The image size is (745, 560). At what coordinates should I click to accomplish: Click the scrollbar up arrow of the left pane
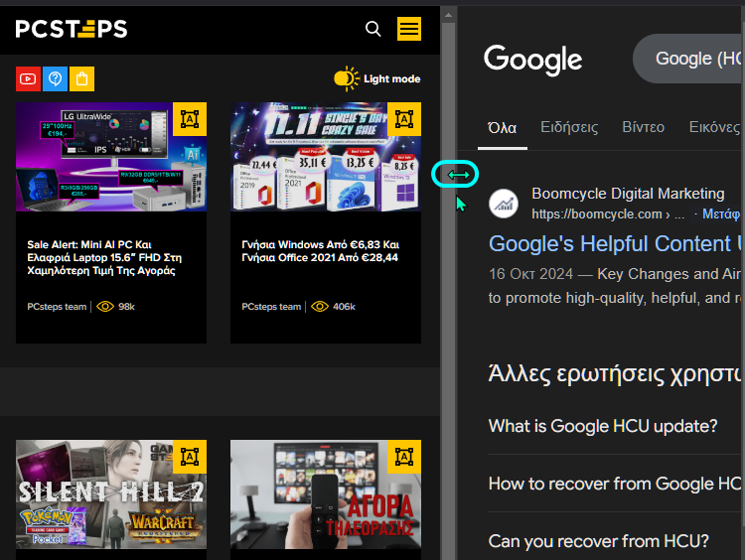pos(448,15)
